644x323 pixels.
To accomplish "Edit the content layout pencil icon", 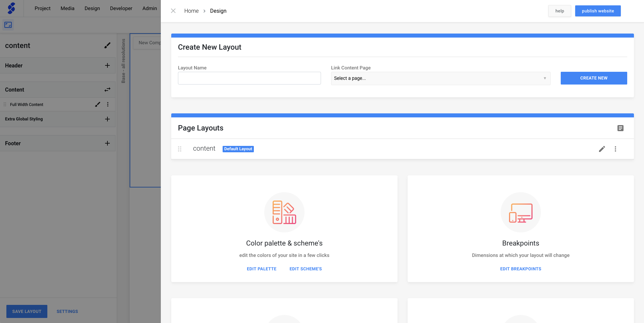I will pos(602,149).
